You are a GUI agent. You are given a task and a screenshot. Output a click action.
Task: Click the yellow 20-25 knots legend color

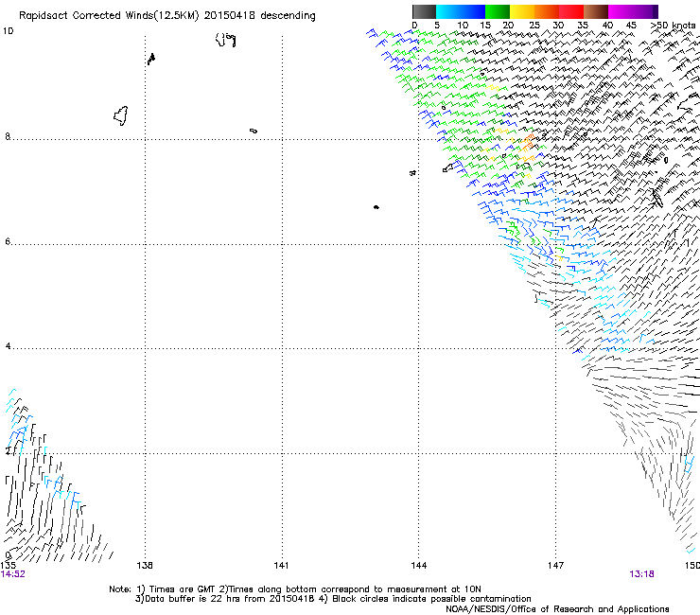(x=522, y=11)
